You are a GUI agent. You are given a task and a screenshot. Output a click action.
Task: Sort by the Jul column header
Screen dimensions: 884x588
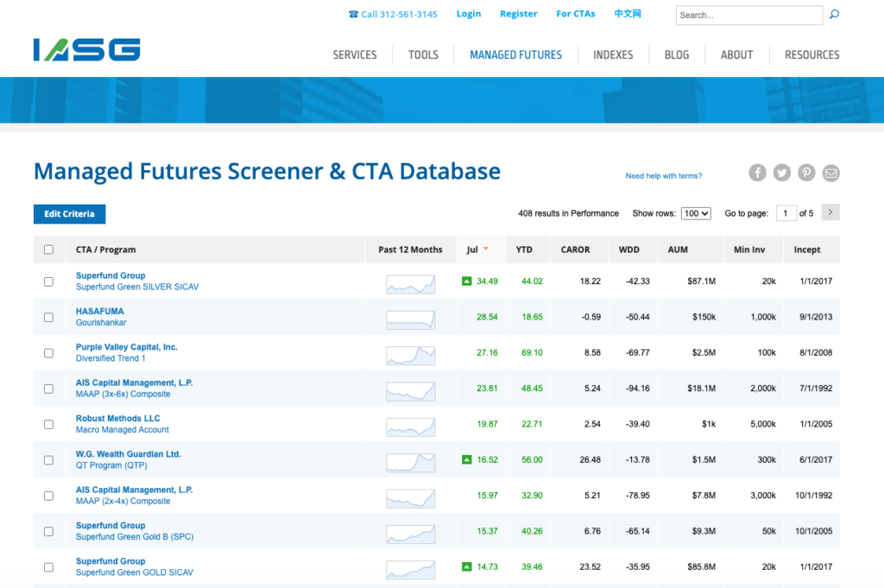472,250
